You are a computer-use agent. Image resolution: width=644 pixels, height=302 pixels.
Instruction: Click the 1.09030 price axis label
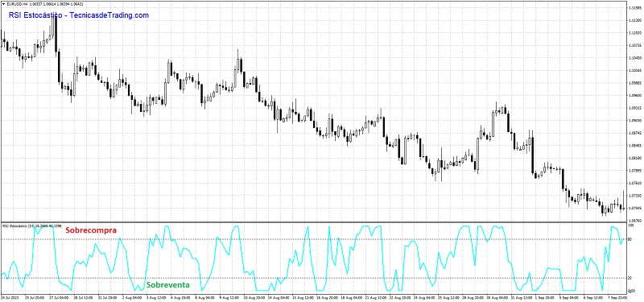point(634,120)
